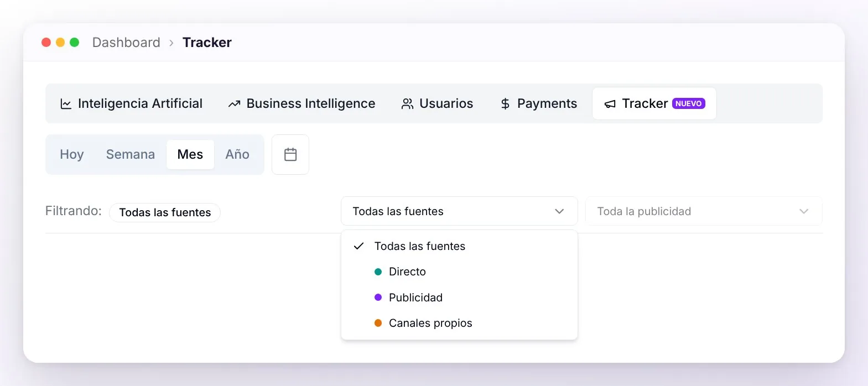Click the teal dot beside Directo
Screen dimensions: 868x386
tap(378, 272)
